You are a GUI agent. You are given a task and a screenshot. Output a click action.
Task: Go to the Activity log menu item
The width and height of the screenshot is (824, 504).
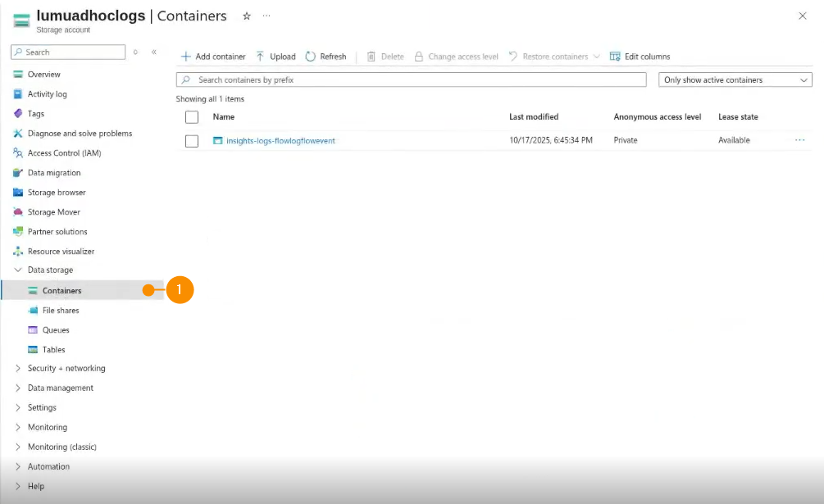click(48, 94)
